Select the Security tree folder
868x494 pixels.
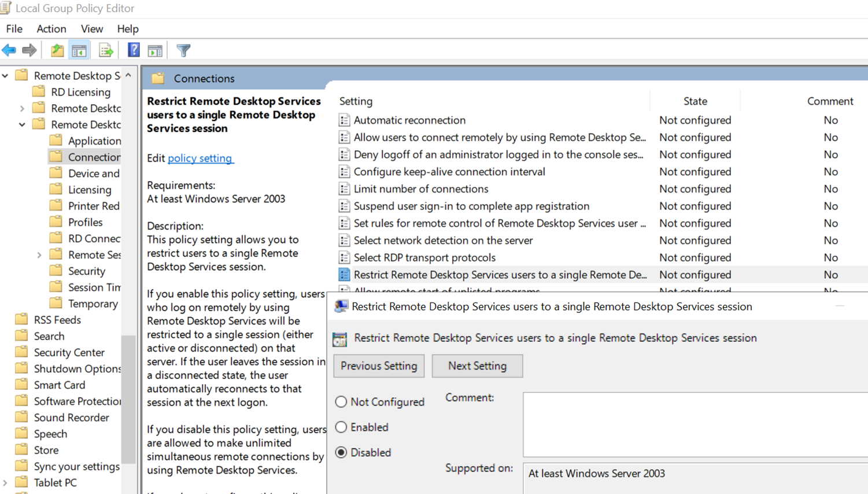point(87,271)
